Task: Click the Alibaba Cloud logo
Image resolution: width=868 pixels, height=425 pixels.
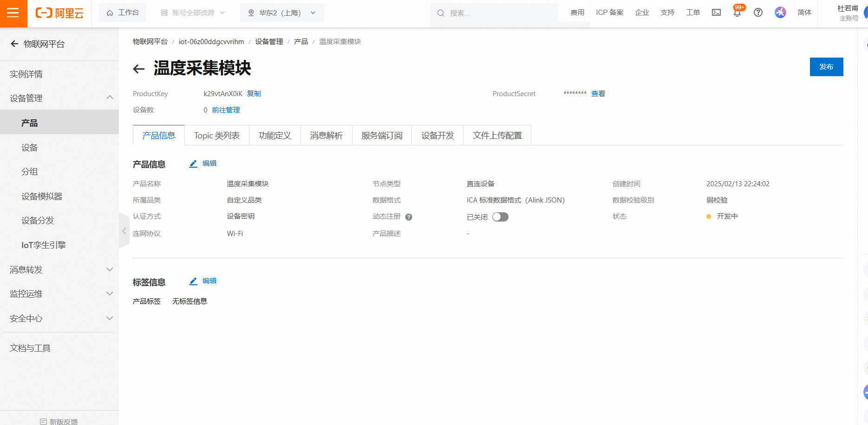Action: [x=59, y=13]
